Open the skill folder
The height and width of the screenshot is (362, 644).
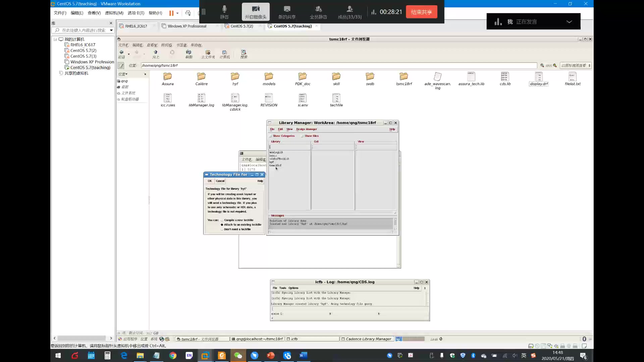[336, 79]
